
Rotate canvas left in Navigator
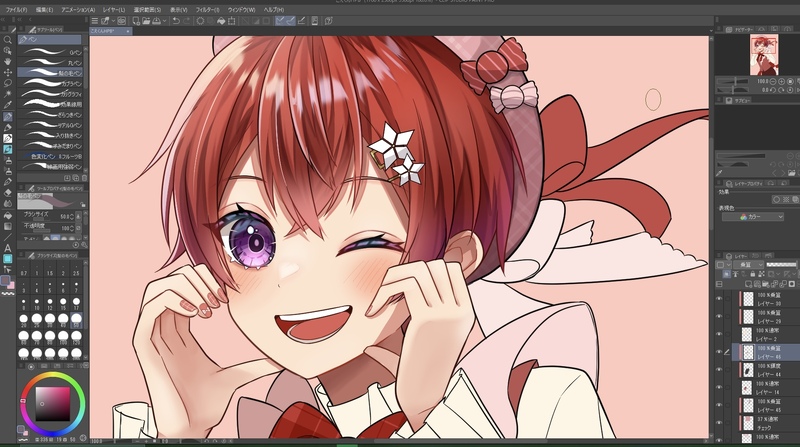tap(773, 90)
